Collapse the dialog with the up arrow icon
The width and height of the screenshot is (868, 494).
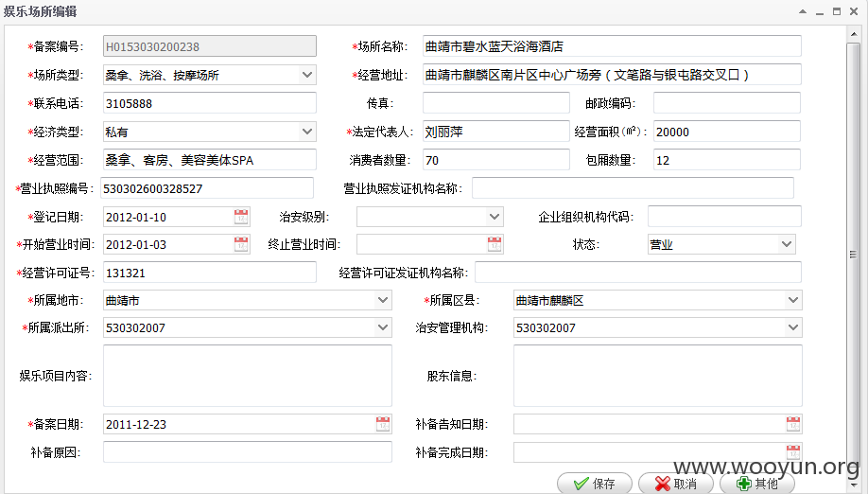pos(803,11)
